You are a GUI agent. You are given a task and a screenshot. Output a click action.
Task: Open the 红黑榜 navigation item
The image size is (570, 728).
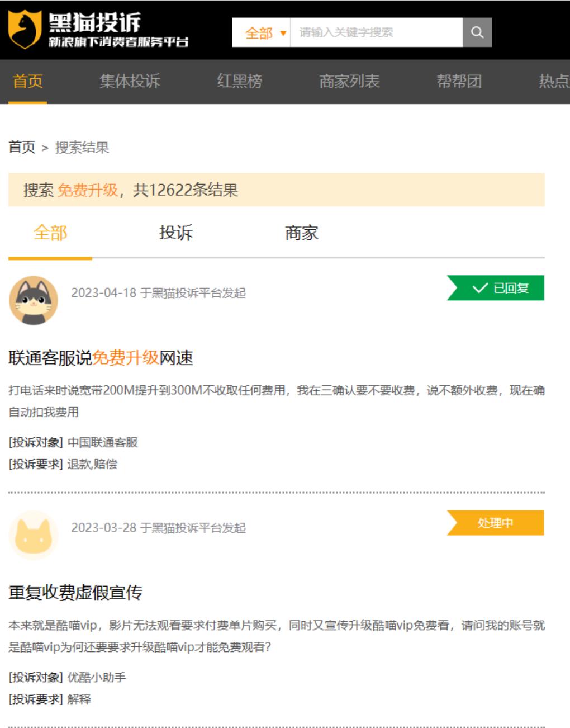(240, 81)
